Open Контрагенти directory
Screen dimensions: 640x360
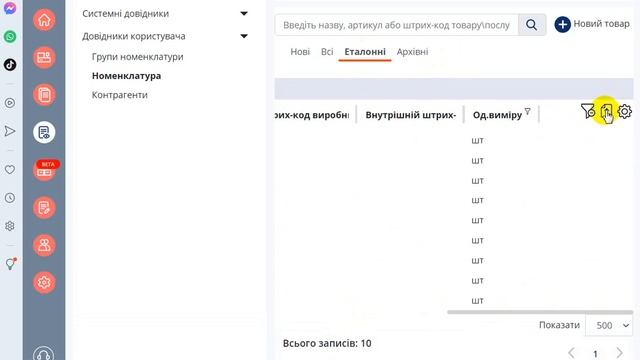pyautogui.click(x=120, y=95)
